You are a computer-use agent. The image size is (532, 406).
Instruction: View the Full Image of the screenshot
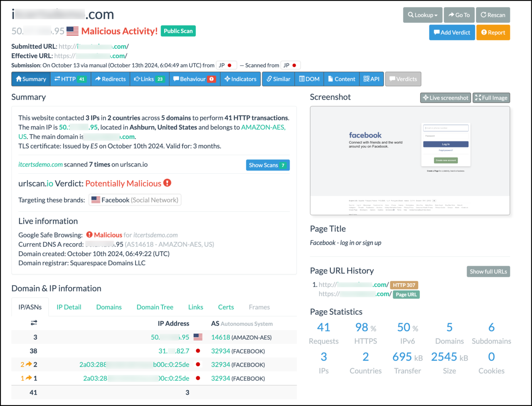pyautogui.click(x=491, y=98)
